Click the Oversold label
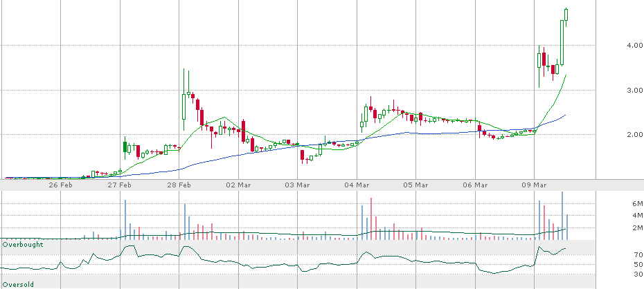The image size is (644, 289). point(18,284)
